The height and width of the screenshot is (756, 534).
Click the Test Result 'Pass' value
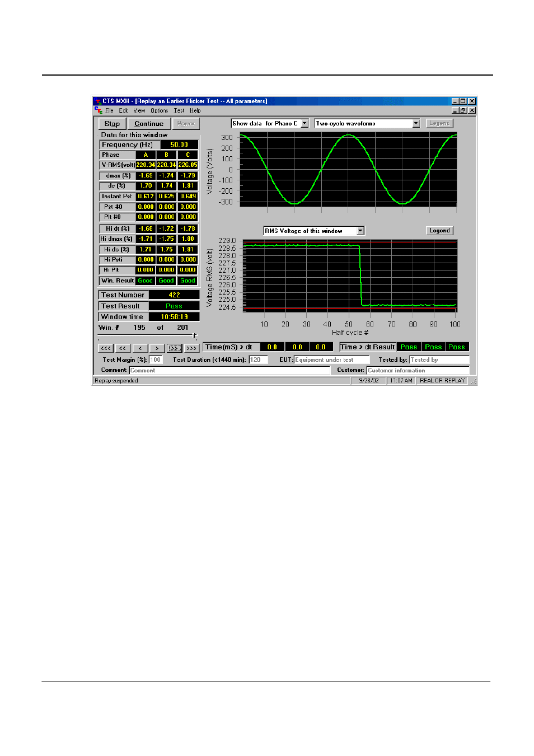174,306
